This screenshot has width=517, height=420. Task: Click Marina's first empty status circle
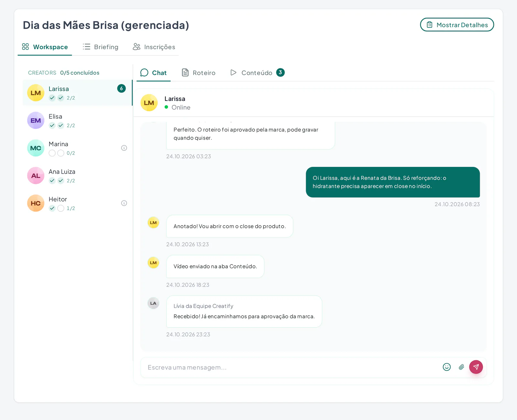coord(52,153)
